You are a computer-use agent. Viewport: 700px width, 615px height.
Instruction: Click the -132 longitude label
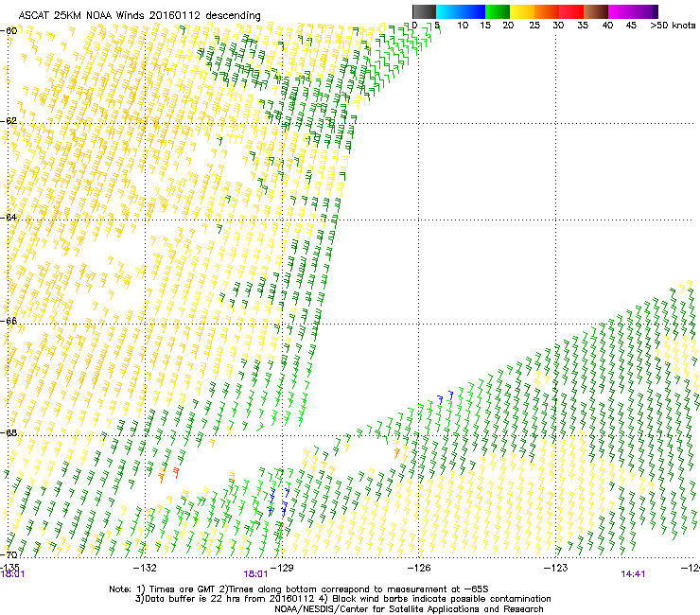[x=145, y=568]
